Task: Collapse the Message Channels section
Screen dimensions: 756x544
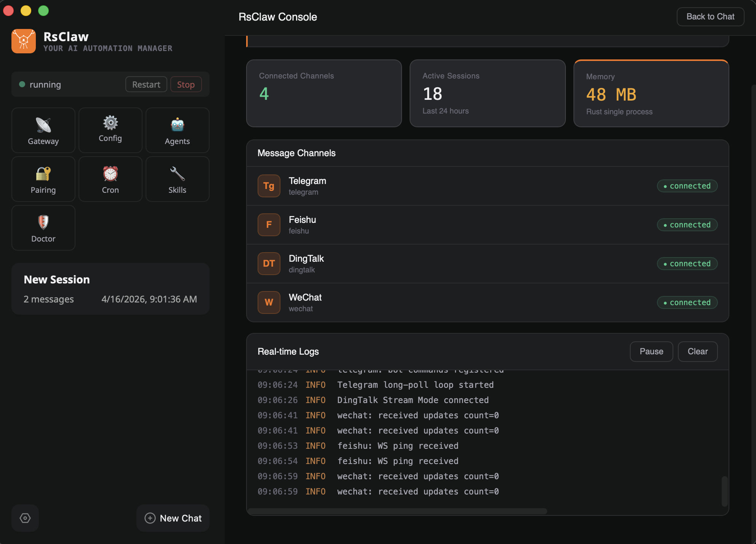Action: 296,153
